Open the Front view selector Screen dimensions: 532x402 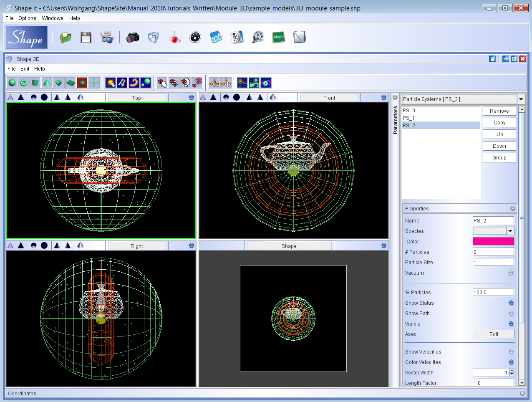tap(329, 98)
